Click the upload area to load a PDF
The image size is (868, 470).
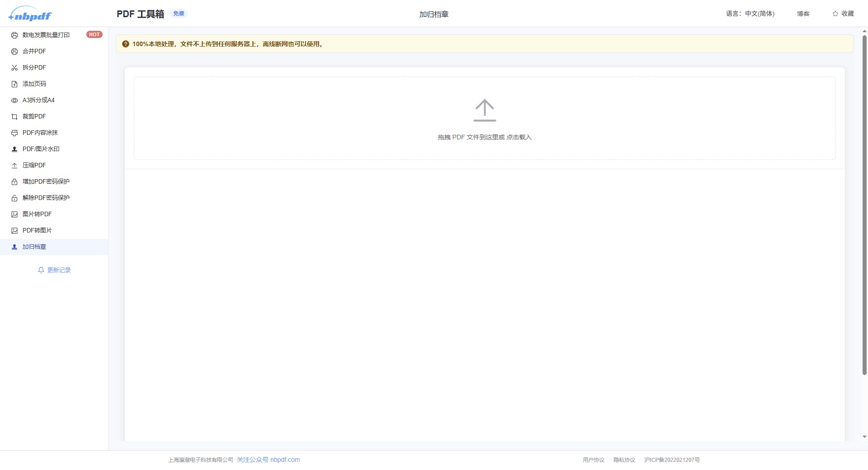[485, 119]
